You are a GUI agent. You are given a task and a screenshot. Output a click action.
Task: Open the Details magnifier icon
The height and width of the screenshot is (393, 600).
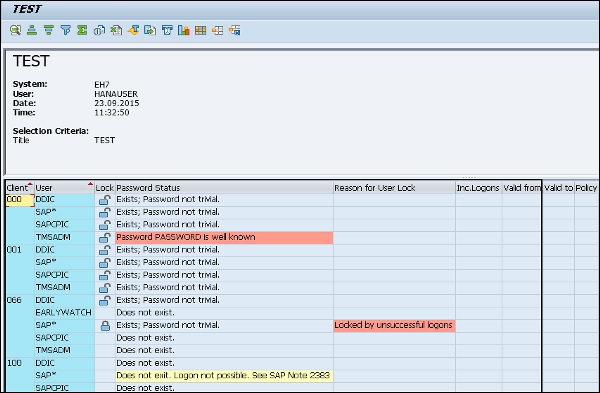(15, 30)
